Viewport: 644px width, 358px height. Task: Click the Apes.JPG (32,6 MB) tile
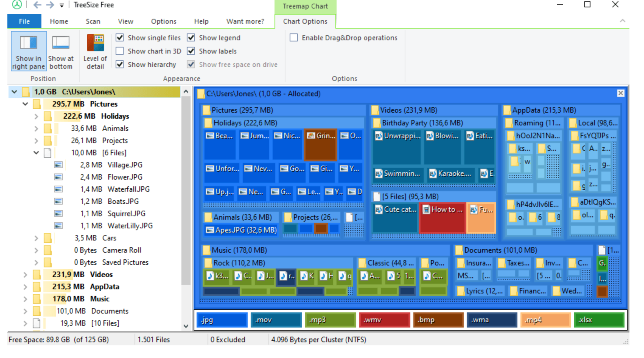tap(241, 230)
